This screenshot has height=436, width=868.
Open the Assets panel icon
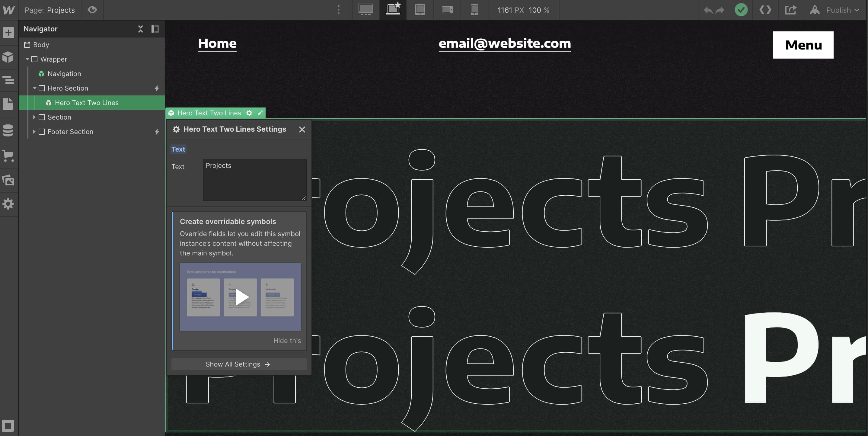(8, 180)
